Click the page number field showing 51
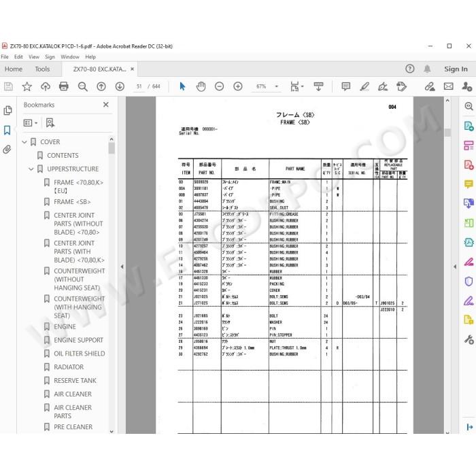 [x=139, y=86]
